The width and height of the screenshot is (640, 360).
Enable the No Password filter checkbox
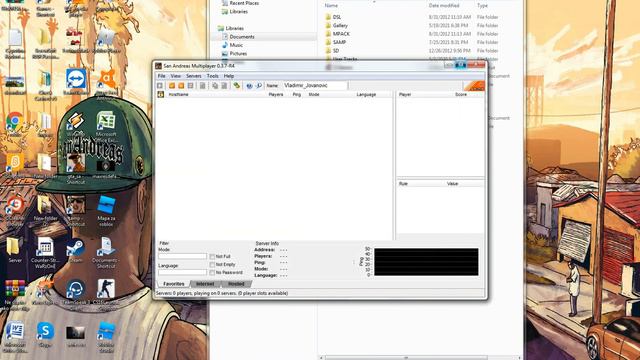pyautogui.click(x=212, y=272)
